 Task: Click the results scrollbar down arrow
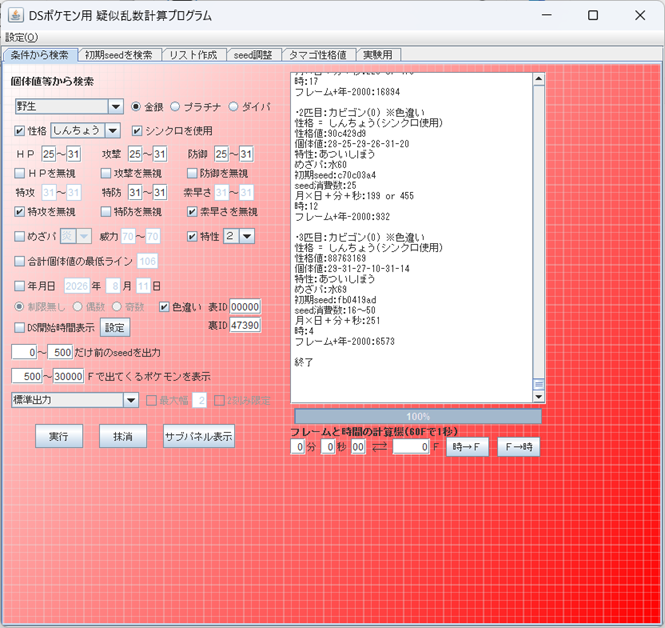[x=539, y=397]
